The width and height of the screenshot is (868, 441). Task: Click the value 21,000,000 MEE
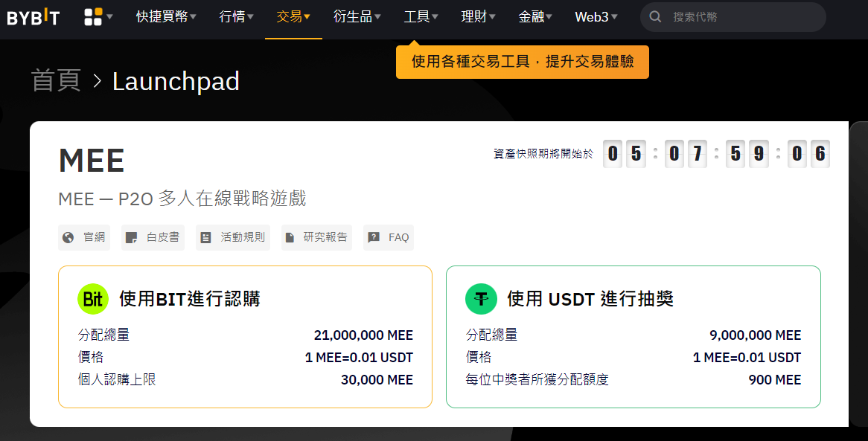point(363,335)
